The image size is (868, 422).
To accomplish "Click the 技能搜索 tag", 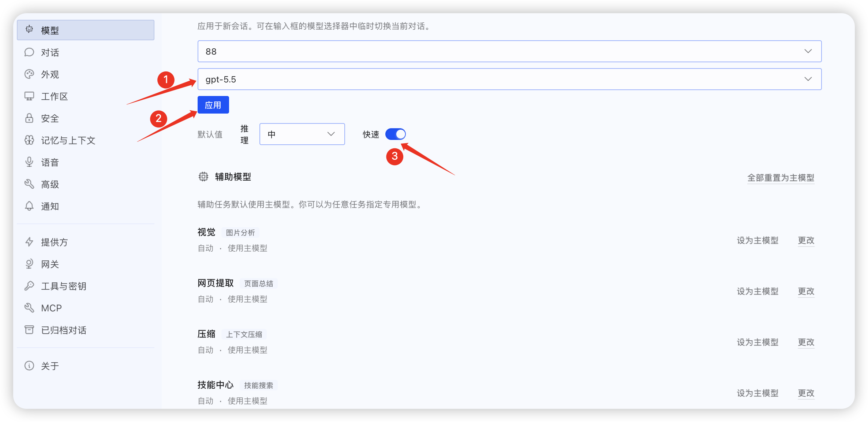I will [259, 385].
